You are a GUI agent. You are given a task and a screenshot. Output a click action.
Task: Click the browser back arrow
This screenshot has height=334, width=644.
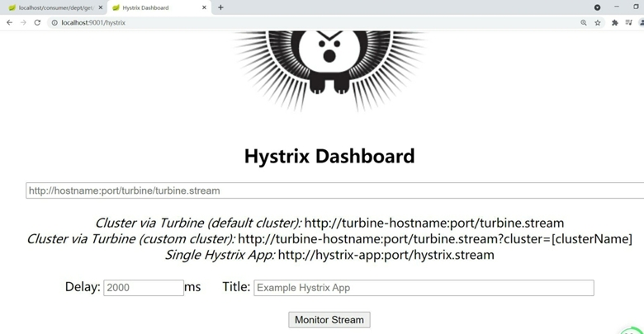pyautogui.click(x=9, y=22)
